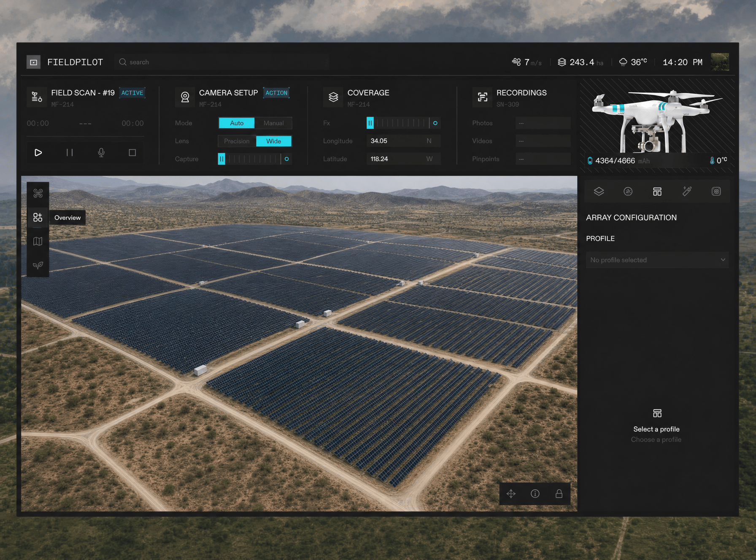Switch to the layers tab in right panel

pos(599,191)
